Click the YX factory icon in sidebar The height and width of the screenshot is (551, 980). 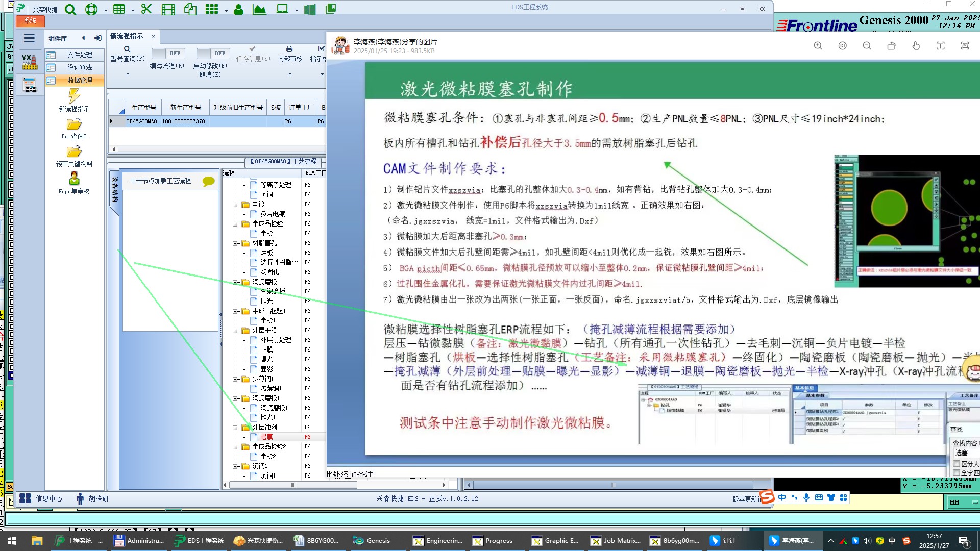pos(30,62)
